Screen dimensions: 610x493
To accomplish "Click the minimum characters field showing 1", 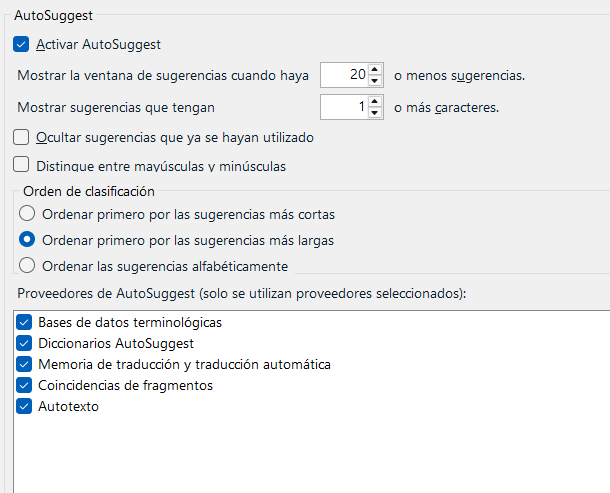I will tap(343, 106).
